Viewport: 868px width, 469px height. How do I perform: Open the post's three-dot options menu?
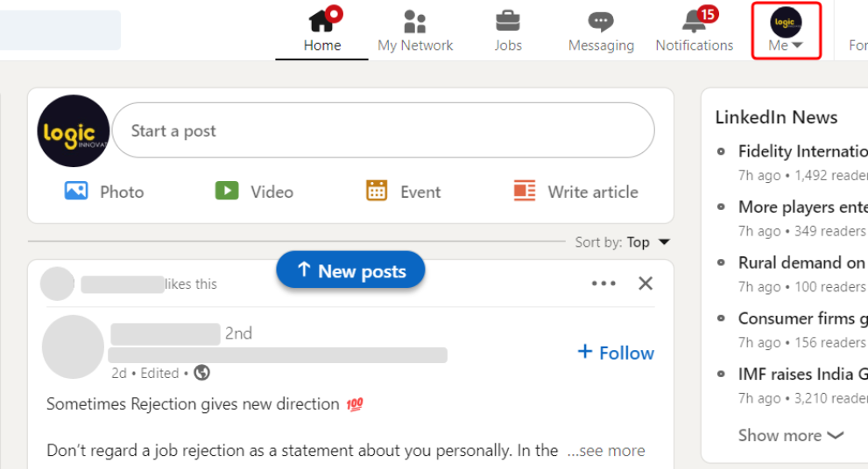[x=603, y=283]
